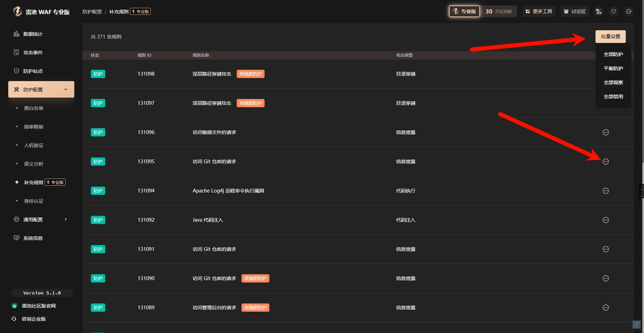This screenshot has width=644, height=333.
Task: Click the 防护 status tag for rule 131092
Action: coord(98,220)
